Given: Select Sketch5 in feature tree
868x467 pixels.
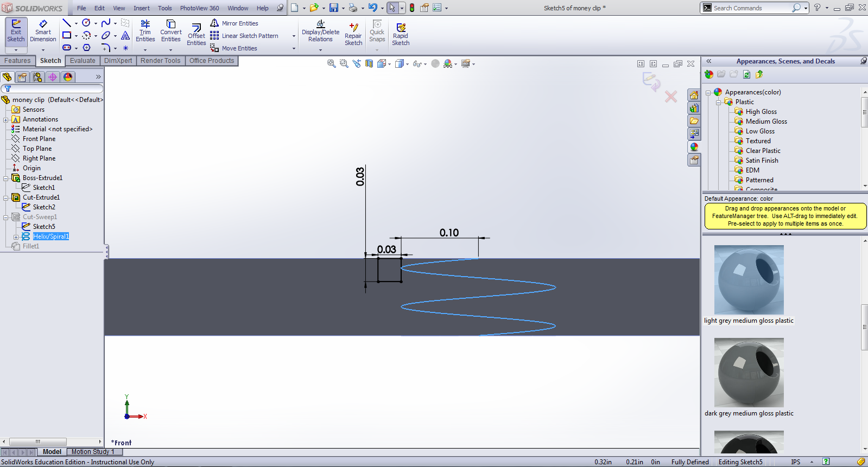Looking at the screenshot, I should (x=44, y=227).
